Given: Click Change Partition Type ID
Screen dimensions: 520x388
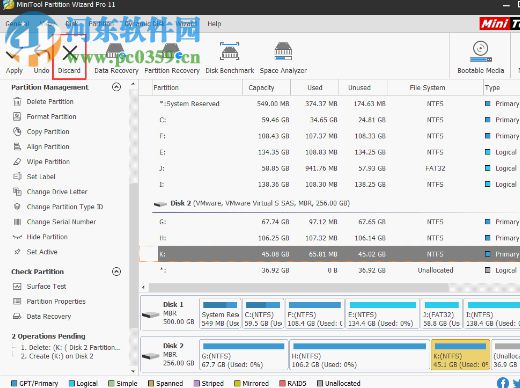Looking at the screenshot, I should pos(65,206).
